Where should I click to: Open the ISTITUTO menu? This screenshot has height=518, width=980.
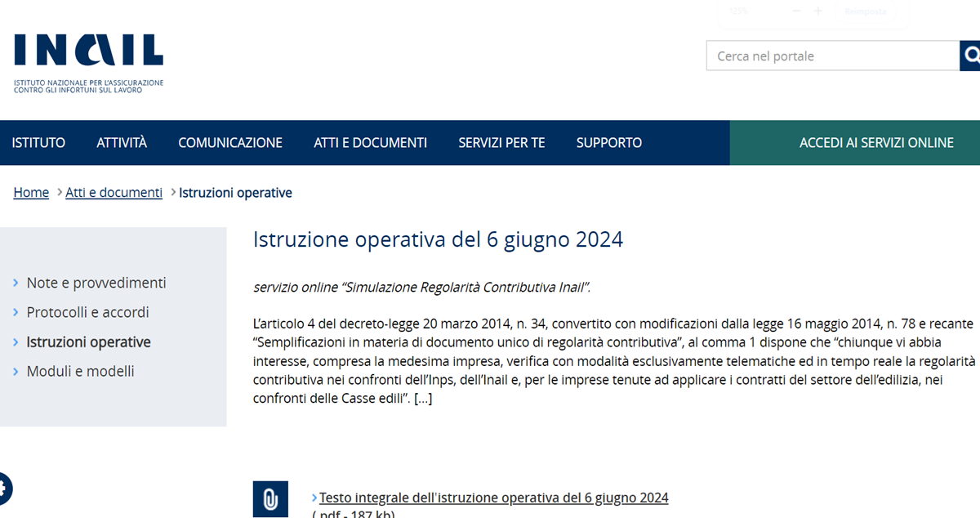(38, 142)
